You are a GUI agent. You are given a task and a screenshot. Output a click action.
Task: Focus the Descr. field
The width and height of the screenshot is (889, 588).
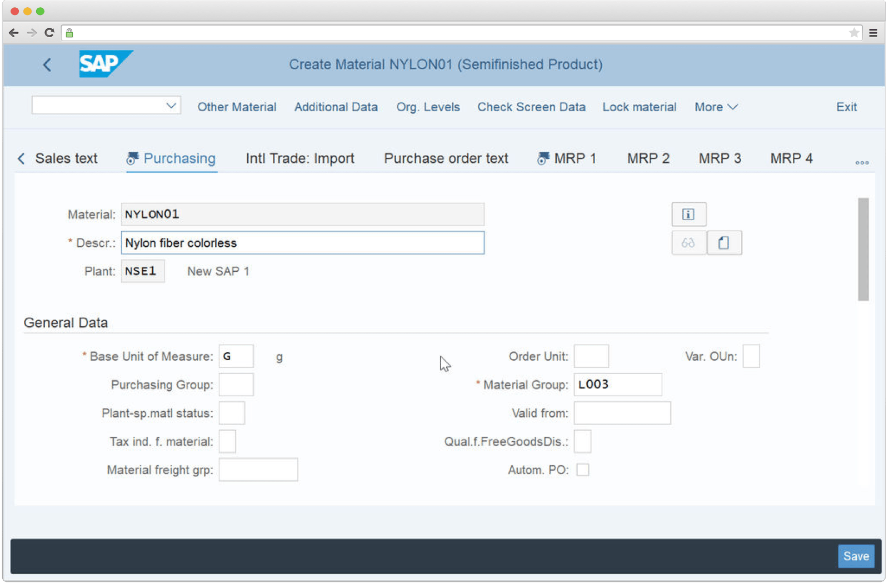[x=303, y=243]
